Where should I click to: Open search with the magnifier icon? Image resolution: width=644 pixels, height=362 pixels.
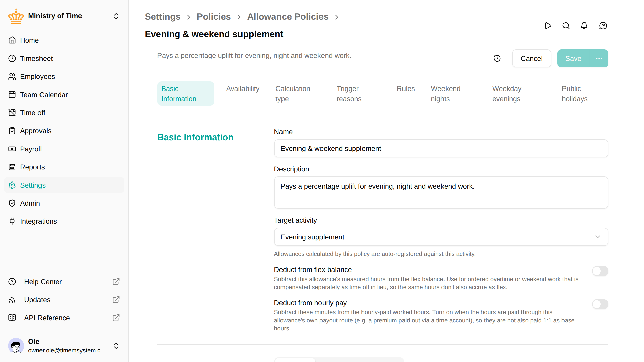tap(566, 26)
